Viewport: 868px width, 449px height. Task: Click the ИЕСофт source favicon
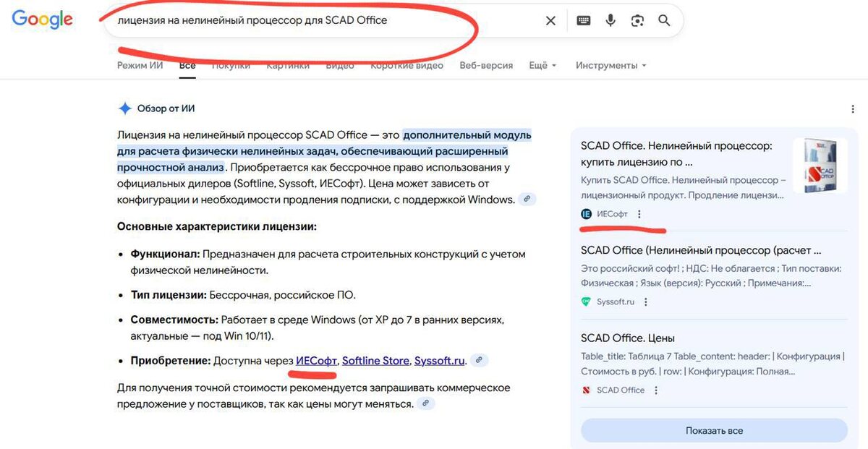click(x=586, y=214)
